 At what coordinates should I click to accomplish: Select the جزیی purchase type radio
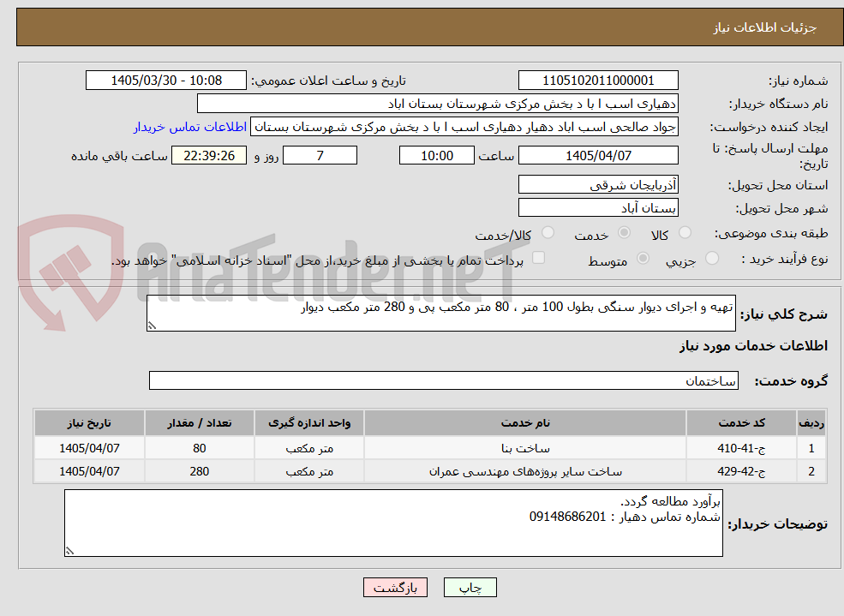[711, 258]
